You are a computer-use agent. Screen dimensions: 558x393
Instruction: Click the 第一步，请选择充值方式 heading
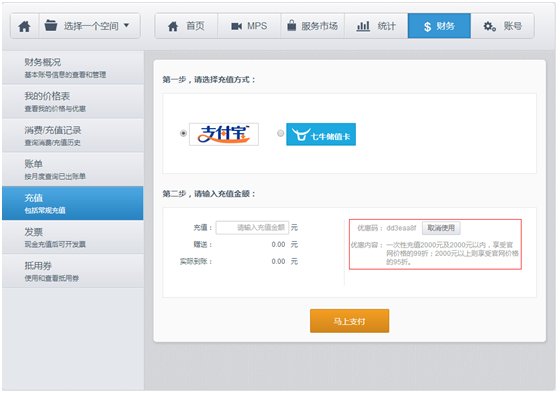coord(209,80)
